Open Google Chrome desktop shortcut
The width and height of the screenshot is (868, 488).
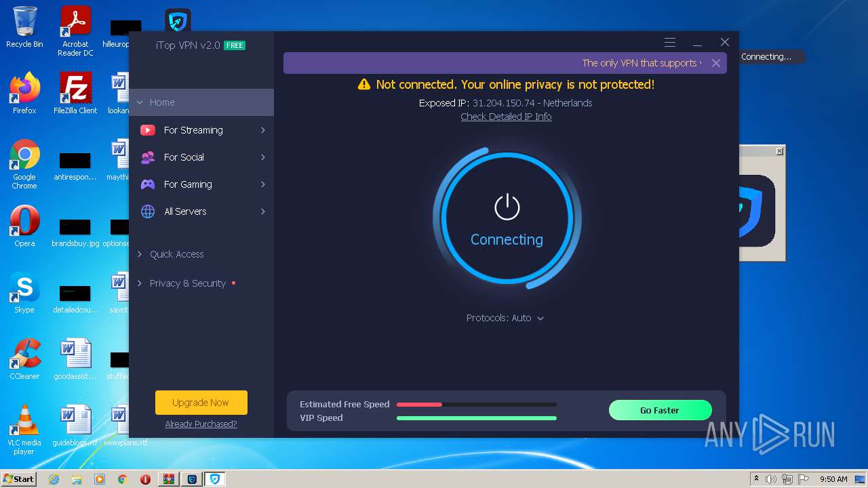coord(24,164)
